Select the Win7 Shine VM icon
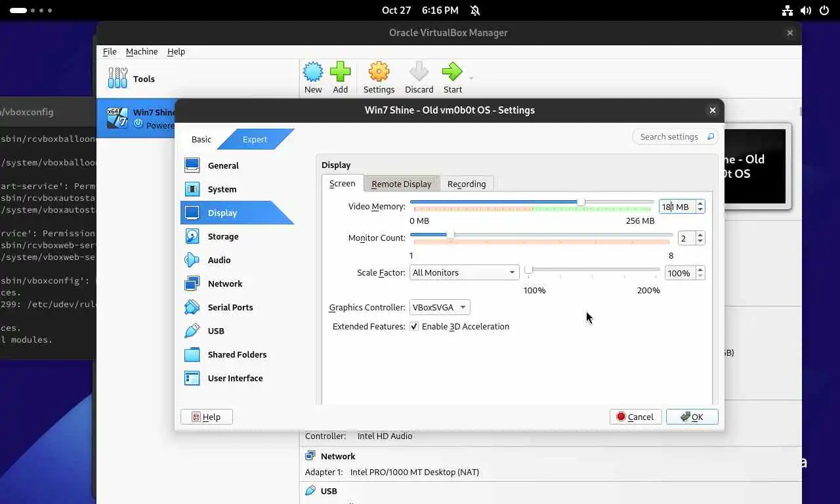The image size is (840, 504). pyautogui.click(x=117, y=117)
